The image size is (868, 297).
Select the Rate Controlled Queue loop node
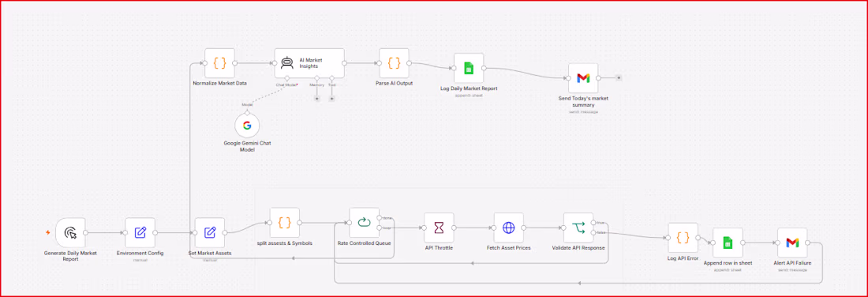point(365,223)
